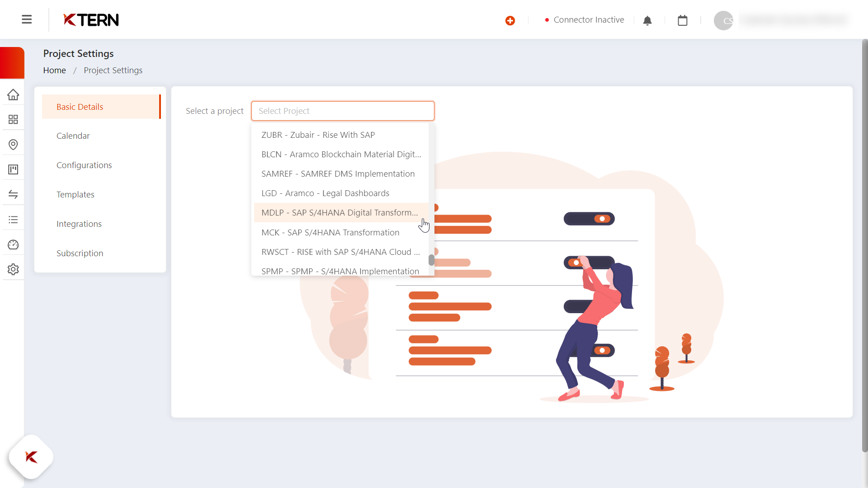Open the gauge speedometer icon in the sidebar
Viewport: 868px width, 488px height.
click(x=13, y=244)
